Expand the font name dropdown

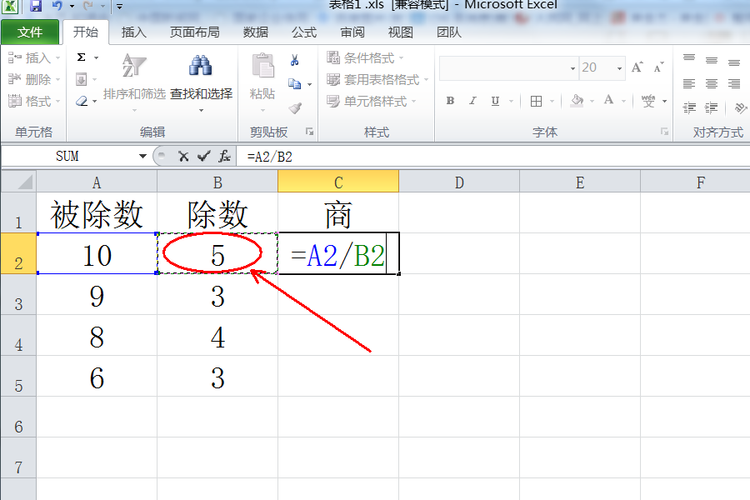573,68
